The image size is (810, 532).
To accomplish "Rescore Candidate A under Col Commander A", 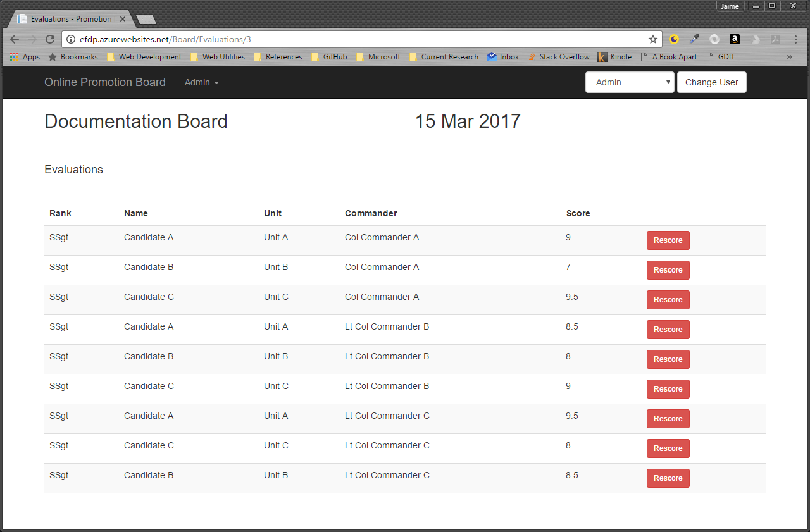I will [668, 240].
